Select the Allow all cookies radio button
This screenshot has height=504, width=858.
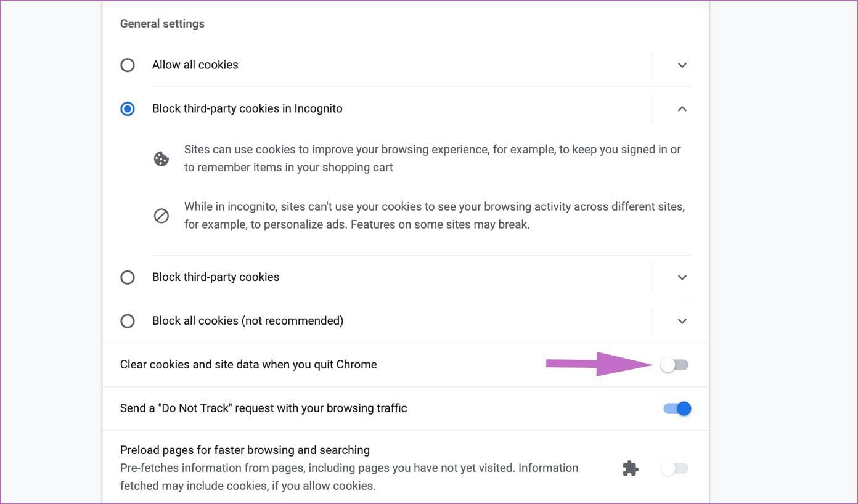click(x=128, y=65)
